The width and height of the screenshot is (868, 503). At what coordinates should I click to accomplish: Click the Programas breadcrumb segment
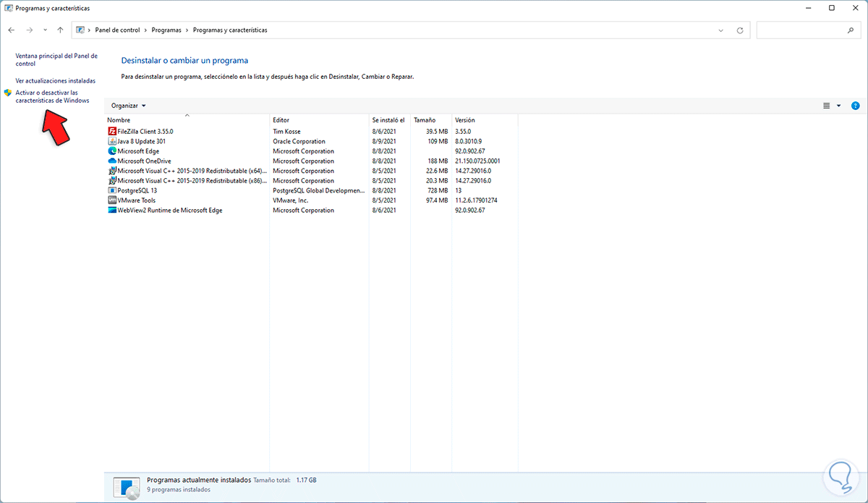click(x=167, y=30)
